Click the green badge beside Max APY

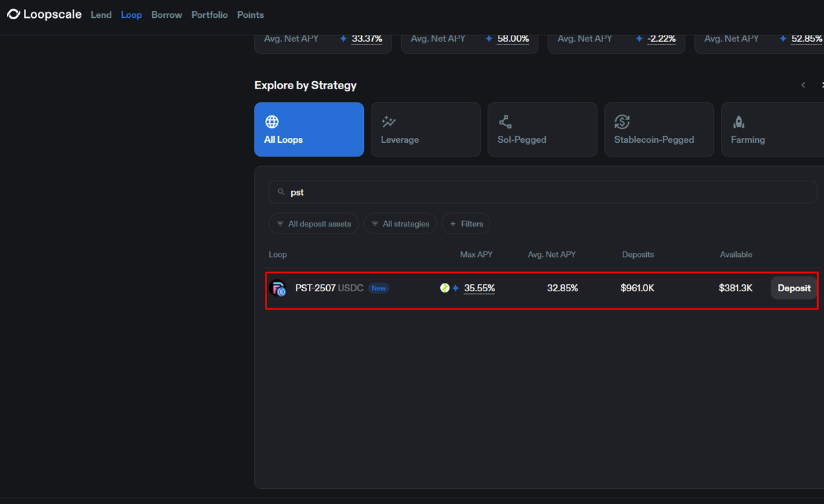coord(444,288)
